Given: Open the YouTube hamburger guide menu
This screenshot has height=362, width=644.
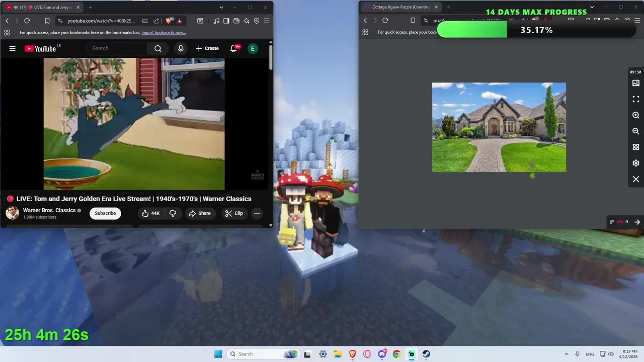Looking at the screenshot, I should pos(12,48).
